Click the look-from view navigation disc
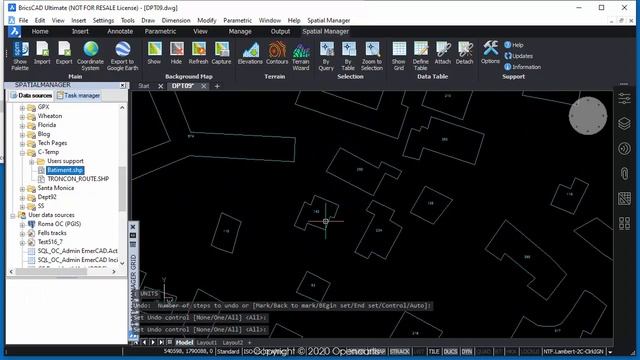This screenshot has height=360, width=640. coord(588,116)
